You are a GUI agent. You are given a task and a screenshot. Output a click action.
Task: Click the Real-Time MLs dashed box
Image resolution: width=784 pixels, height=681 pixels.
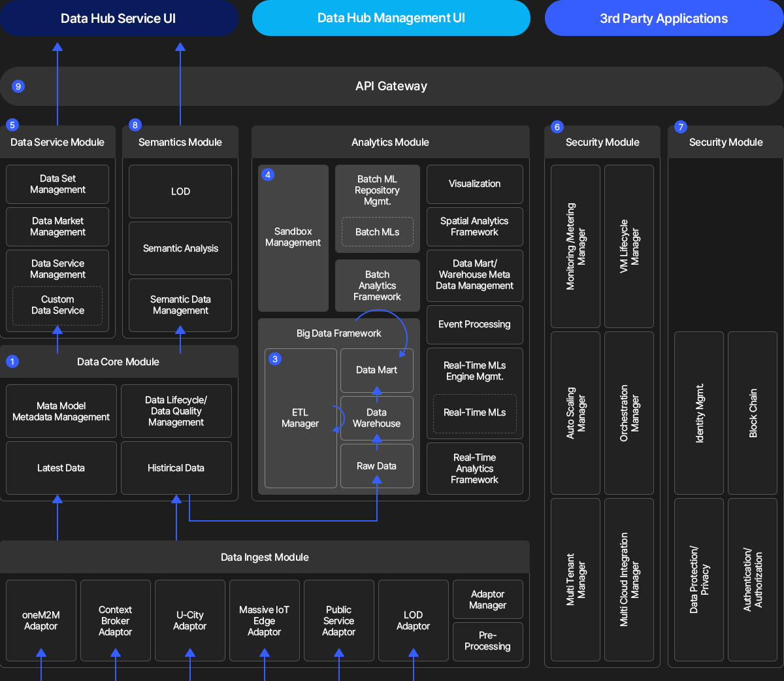(475, 413)
